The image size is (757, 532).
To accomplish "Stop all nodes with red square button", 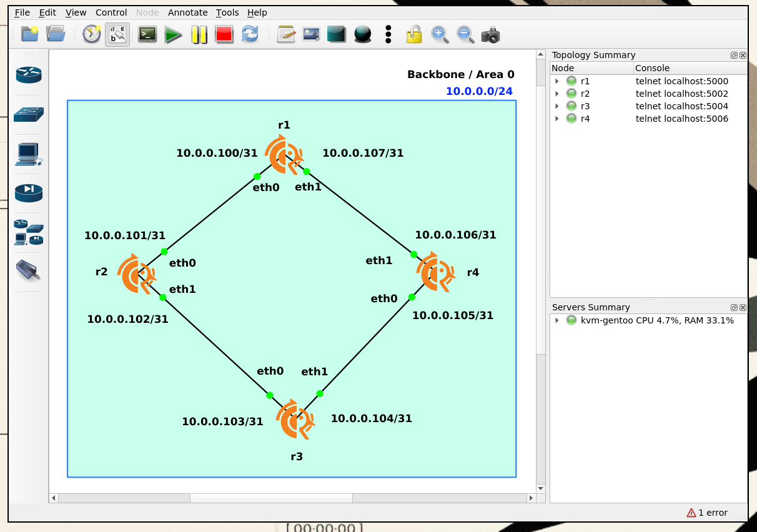I will point(224,34).
